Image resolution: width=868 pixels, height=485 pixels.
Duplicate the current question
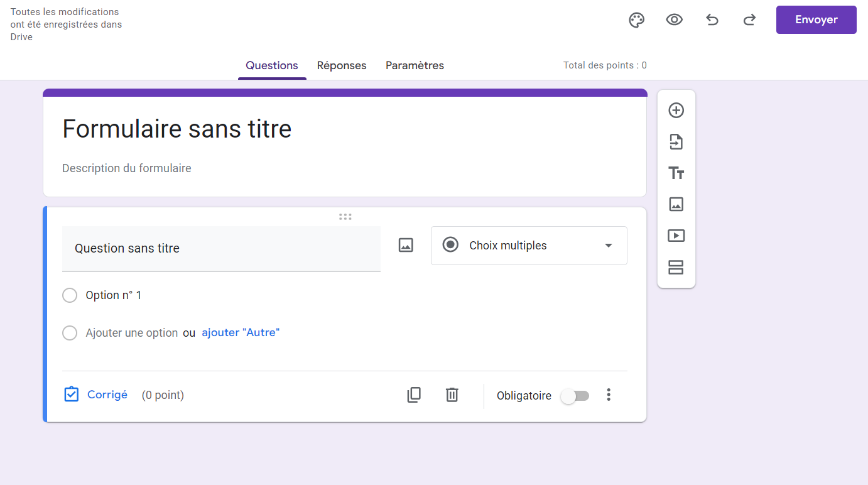pyautogui.click(x=414, y=395)
